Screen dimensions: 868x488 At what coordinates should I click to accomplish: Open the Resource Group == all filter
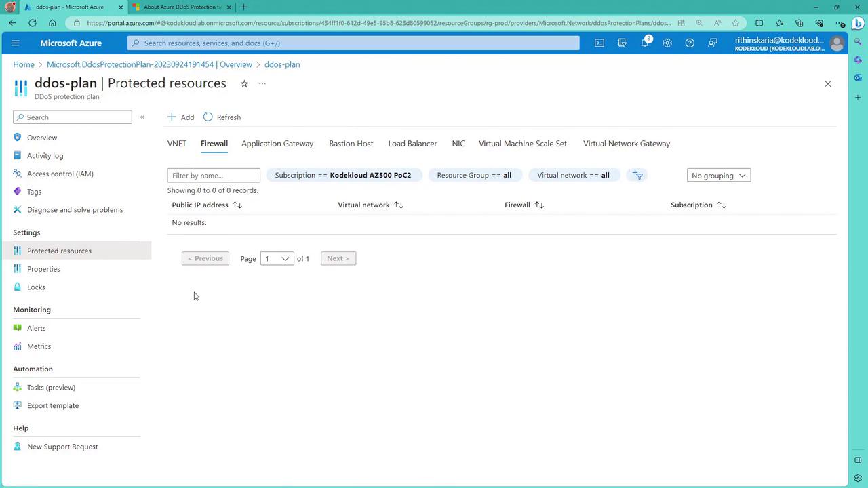click(x=474, y=175)
